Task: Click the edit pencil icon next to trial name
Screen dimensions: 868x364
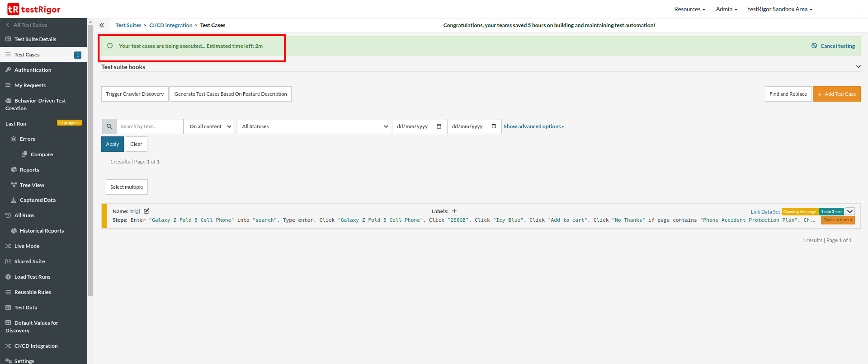Action: point(146,211)
